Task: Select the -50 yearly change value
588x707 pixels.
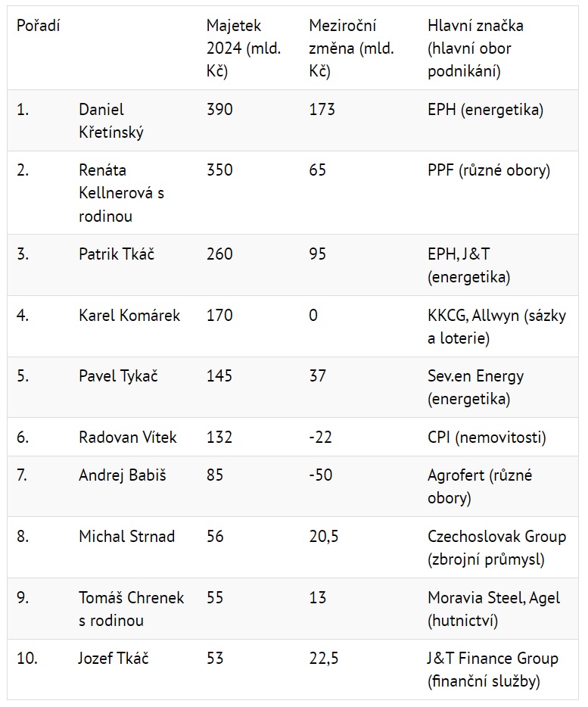Action: click(x=321, y=475)
